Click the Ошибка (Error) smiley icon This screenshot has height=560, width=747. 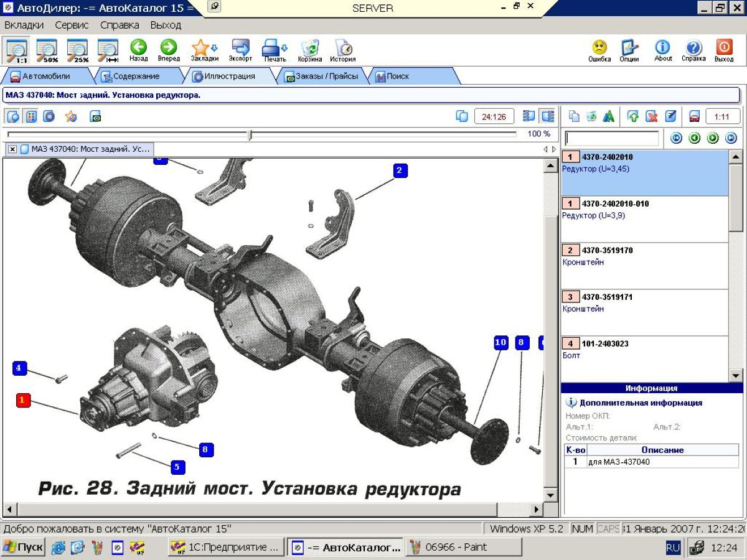[599, 48]
